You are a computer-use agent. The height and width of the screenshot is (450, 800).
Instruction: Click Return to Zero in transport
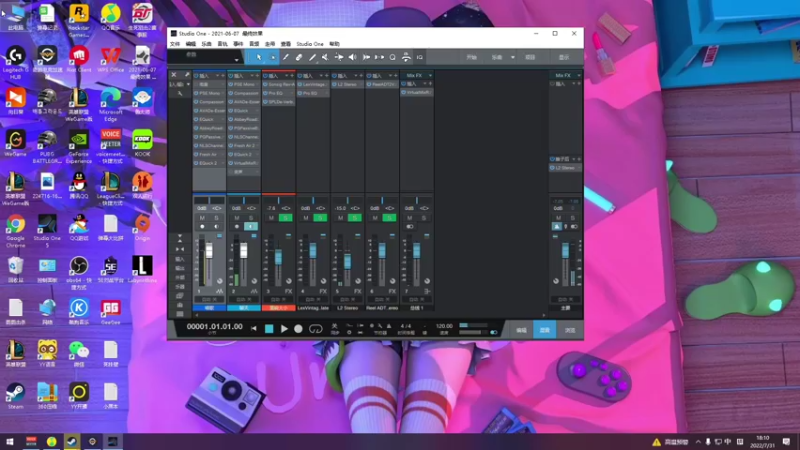click(254, 329)
